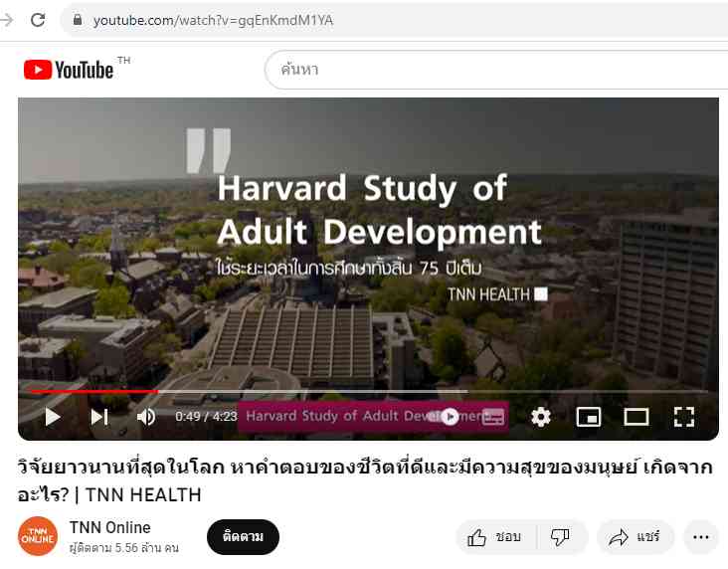Subscribe to TNN Online channel
This screenshot has width=728, height=569.
tap(243, 537)
